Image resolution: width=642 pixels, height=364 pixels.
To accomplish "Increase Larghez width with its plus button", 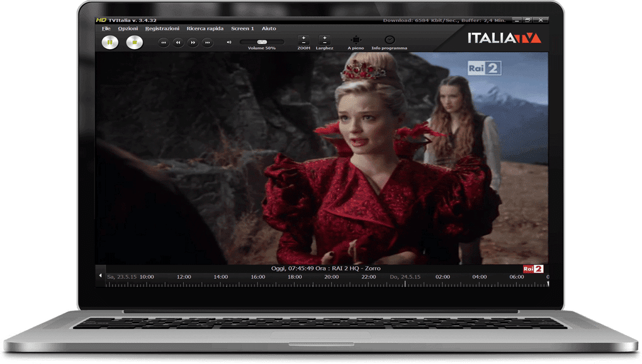I will click(x=325, y=38).
